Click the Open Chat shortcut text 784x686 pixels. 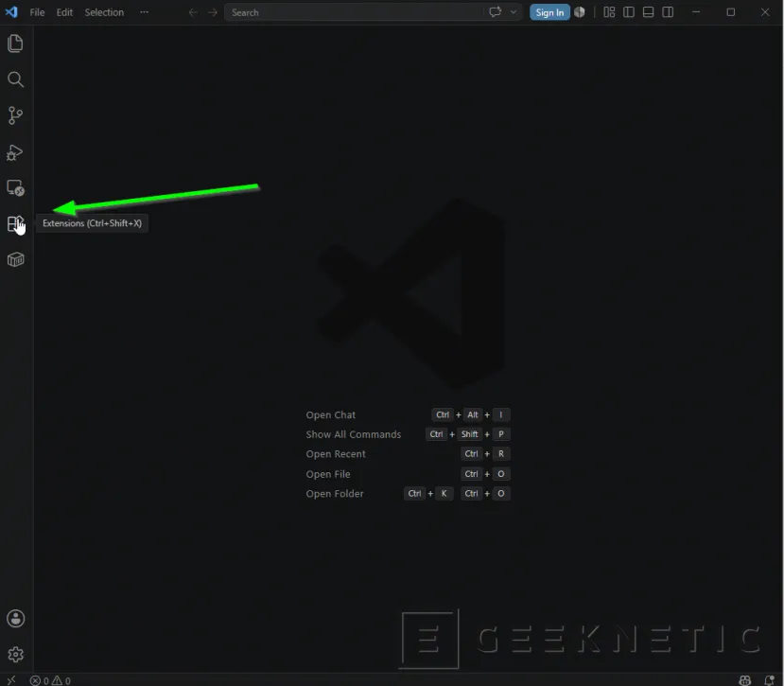[330, 414]
